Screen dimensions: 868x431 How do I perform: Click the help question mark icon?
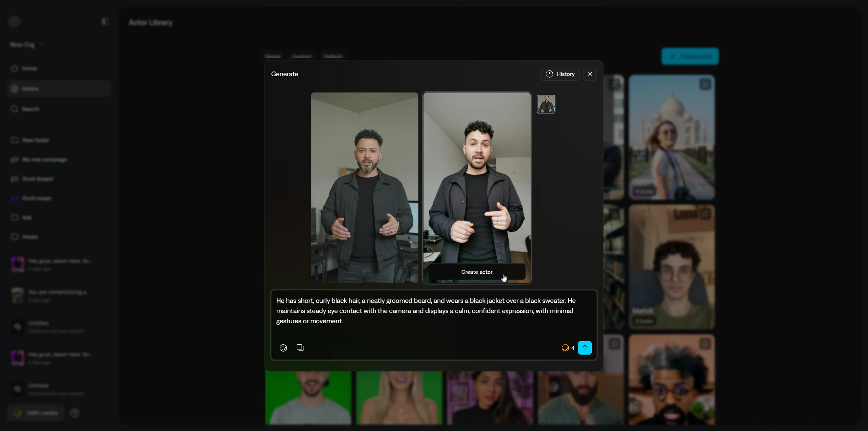75,413
